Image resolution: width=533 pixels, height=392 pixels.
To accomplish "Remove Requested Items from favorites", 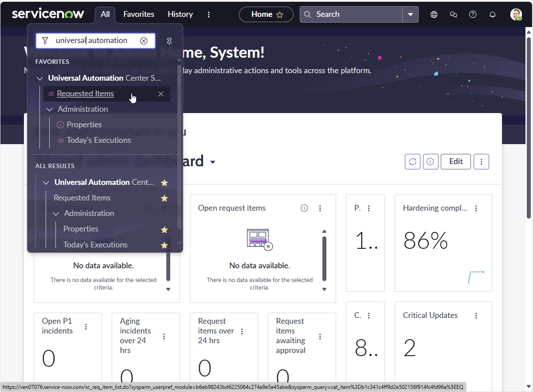I will 161,94.
